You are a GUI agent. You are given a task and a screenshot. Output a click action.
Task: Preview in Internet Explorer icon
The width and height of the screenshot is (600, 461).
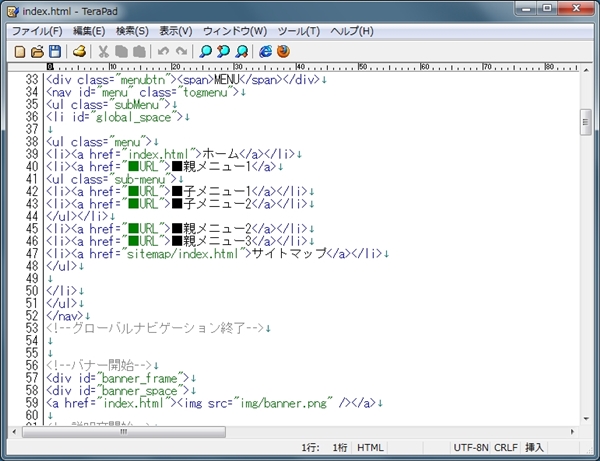coord(266,52)
